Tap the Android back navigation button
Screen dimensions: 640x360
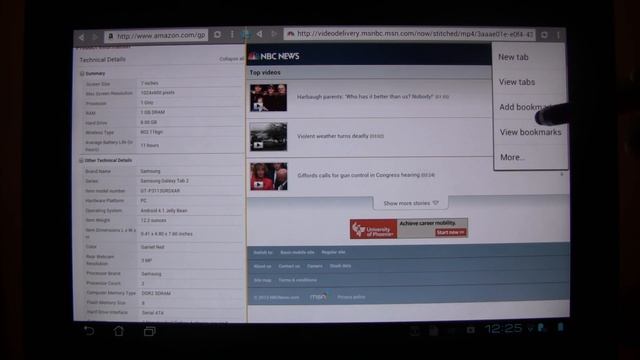click(89, 331)
